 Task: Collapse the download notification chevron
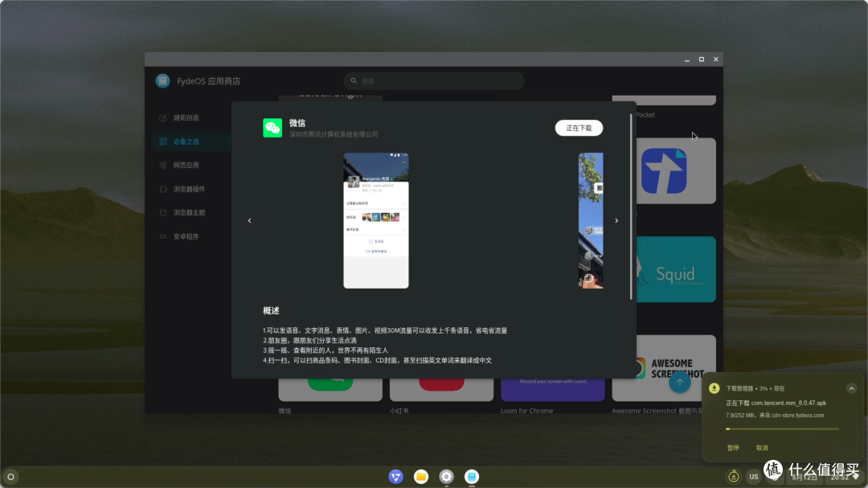click(851, 388)
